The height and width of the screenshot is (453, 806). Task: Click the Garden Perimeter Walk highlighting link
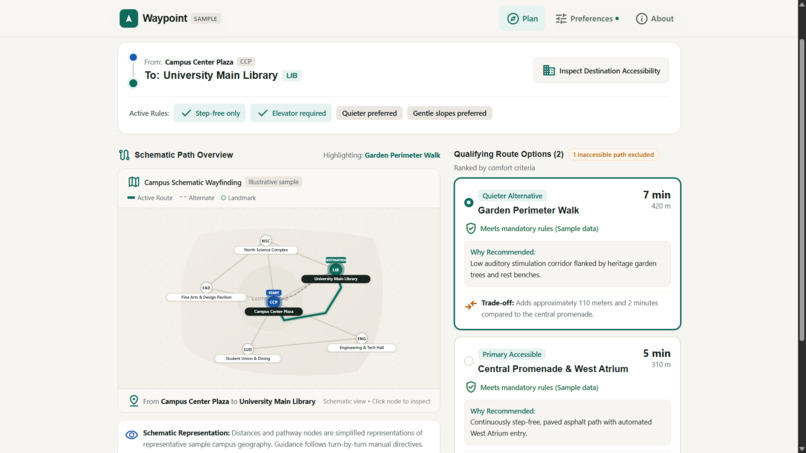[402, 155]
